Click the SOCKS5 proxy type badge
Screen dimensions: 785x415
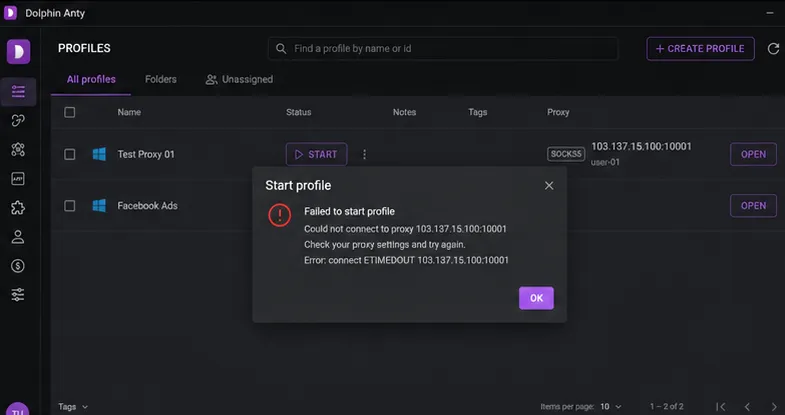[x=566, y=154]
